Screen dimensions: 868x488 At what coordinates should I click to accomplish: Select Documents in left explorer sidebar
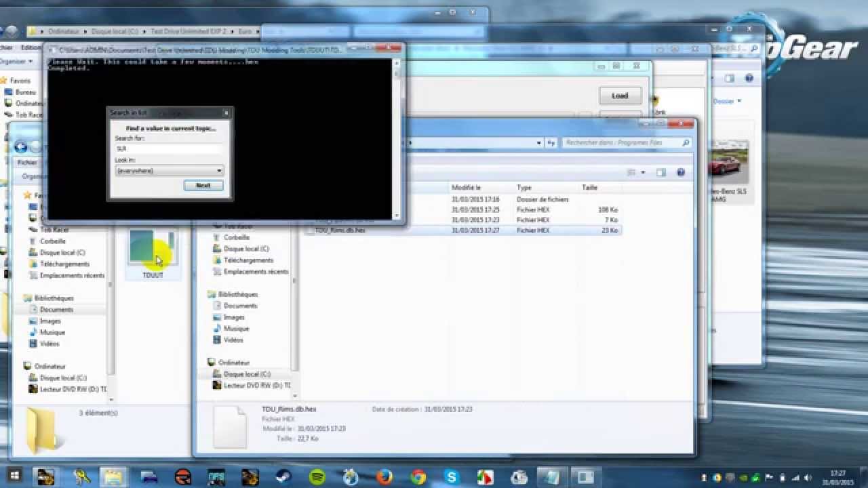(x=56, y=310)
